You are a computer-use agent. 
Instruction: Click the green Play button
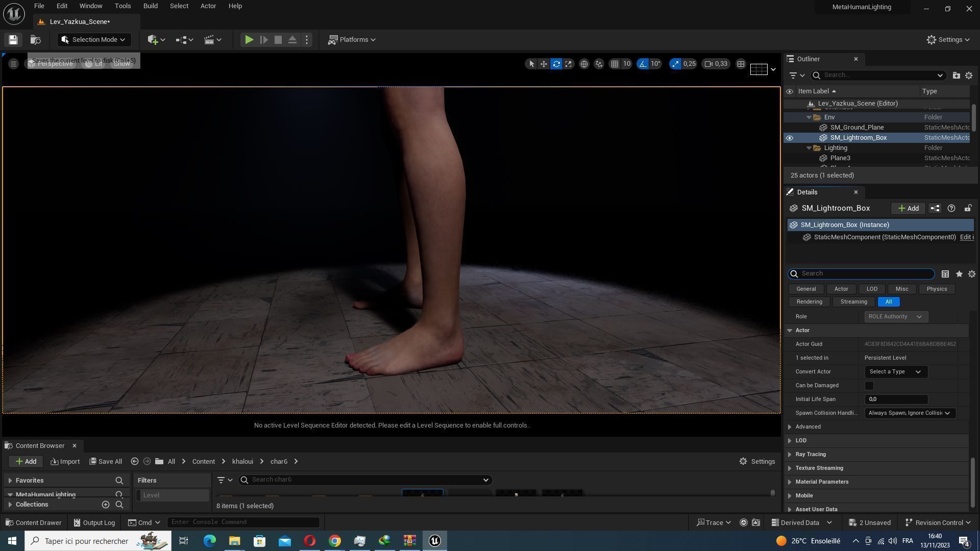pyautogui.click(x=249, y=40)
